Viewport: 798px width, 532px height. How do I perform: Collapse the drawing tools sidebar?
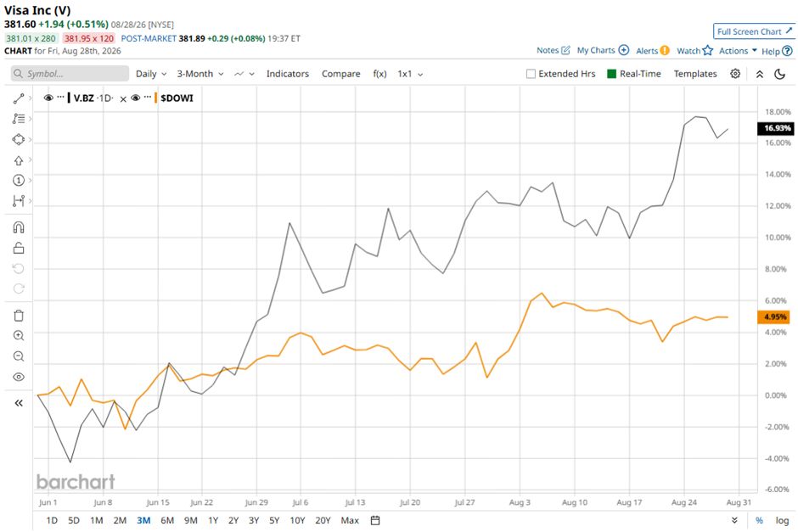pos(19,403)
